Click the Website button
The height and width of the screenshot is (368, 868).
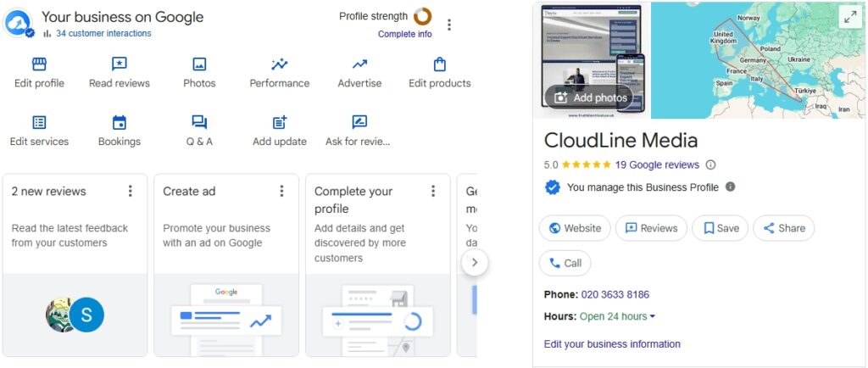[x=575, y=228]
